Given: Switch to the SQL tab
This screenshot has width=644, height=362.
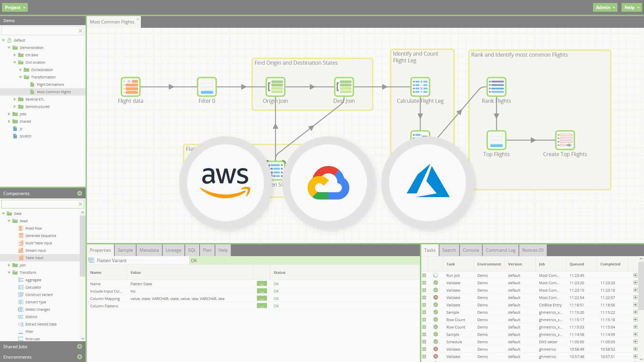Looking at the screenshot, I should [192, 250].
